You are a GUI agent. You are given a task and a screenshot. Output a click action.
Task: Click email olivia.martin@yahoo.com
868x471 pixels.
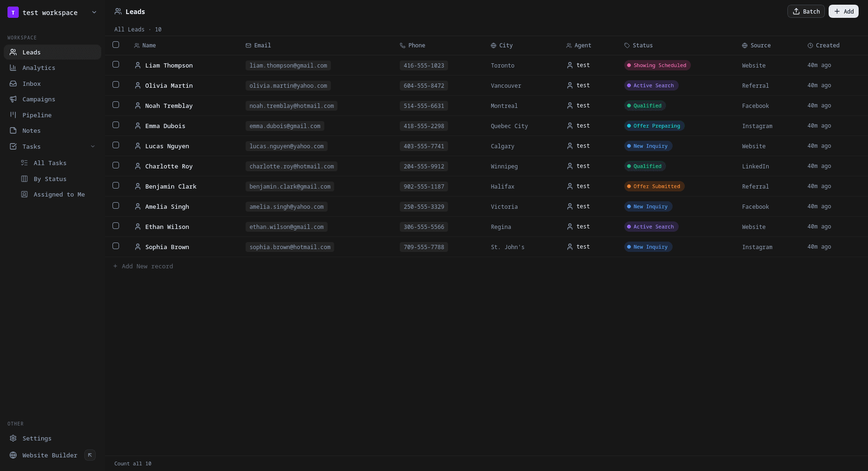(x=288, y=85)
